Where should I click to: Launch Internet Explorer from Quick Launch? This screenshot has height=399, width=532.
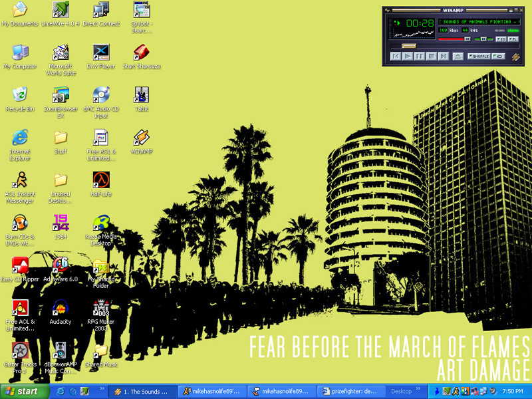pos(61,392)
